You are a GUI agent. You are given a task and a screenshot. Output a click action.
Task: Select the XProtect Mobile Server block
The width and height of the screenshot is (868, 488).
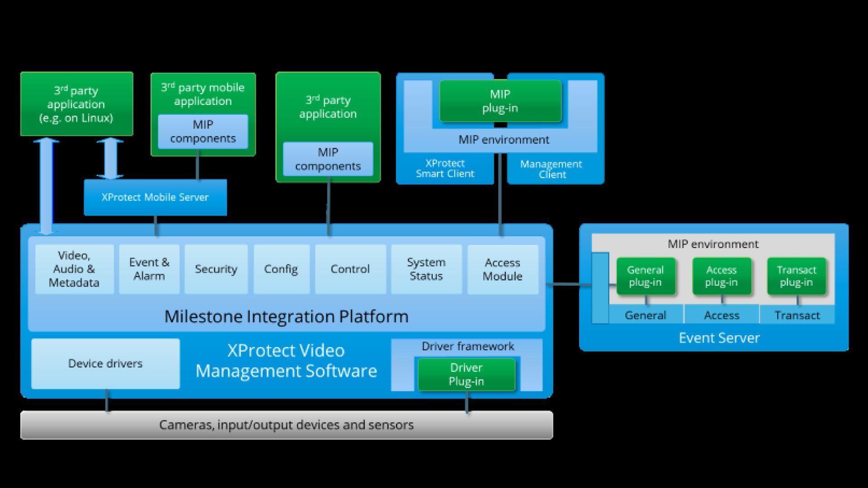[x=155, y=197]
